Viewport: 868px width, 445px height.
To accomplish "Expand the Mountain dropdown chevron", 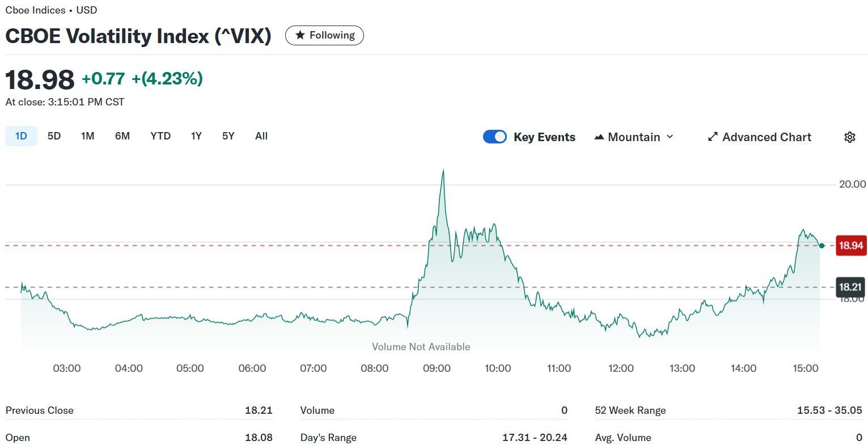I will (x=670, y=137).
